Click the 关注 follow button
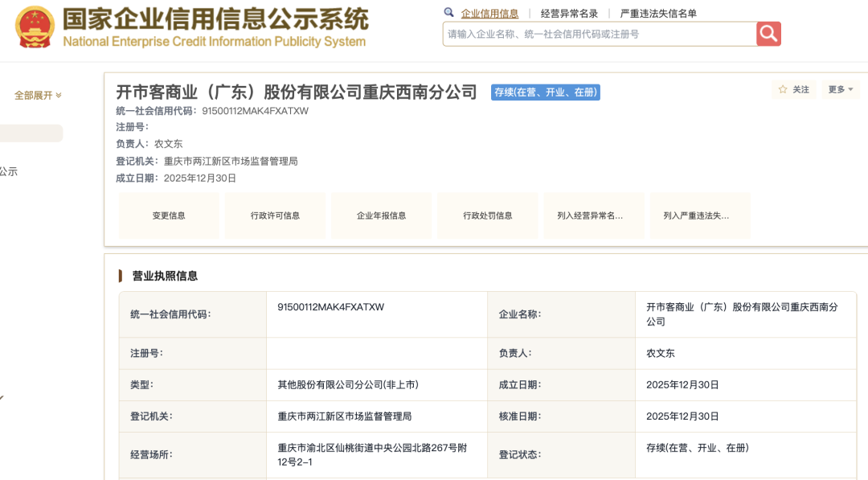 [794, 90]
